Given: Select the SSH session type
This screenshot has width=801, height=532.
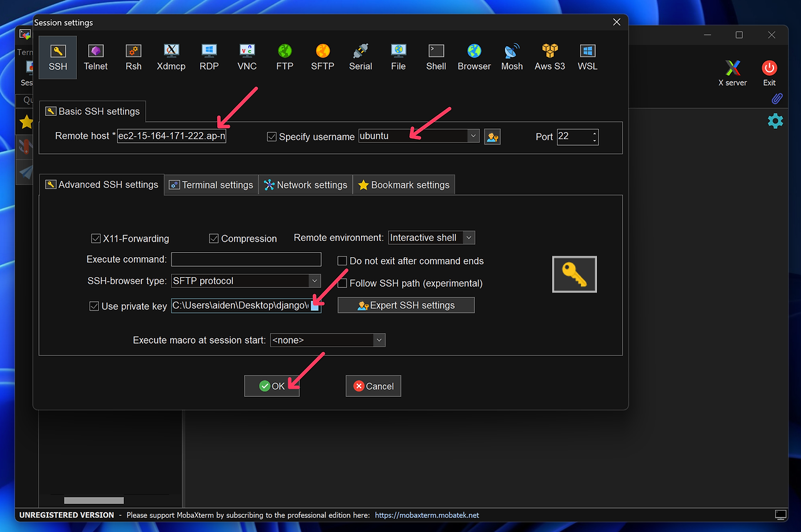Looking at the screenshot, I should (58, 58).
